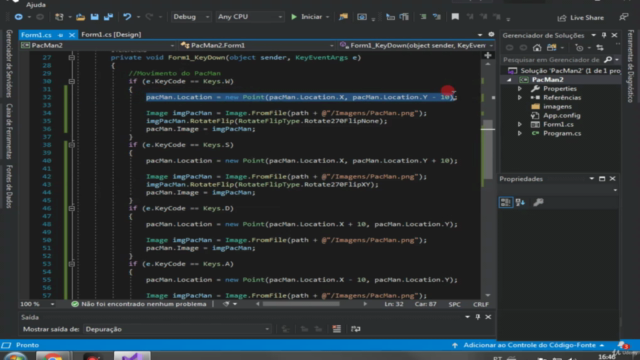Toggle bookmark with the bookmark icon
640x360 pixels.
point(455,17)
